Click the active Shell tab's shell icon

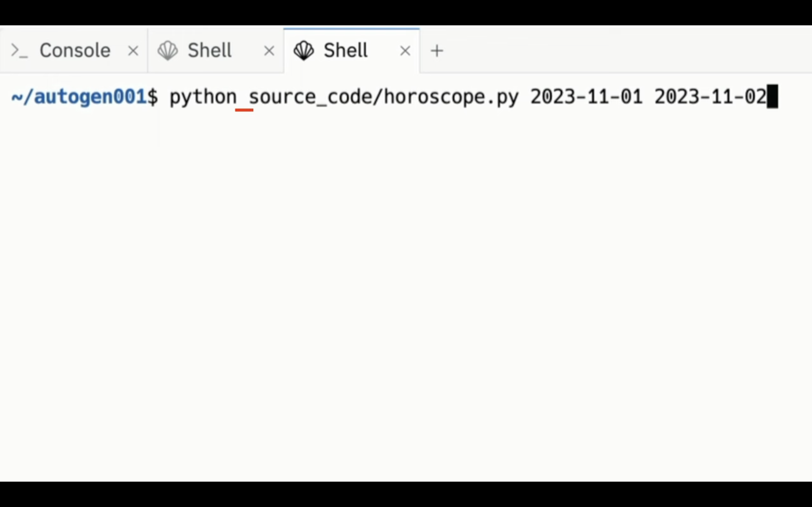pos(304,51)
